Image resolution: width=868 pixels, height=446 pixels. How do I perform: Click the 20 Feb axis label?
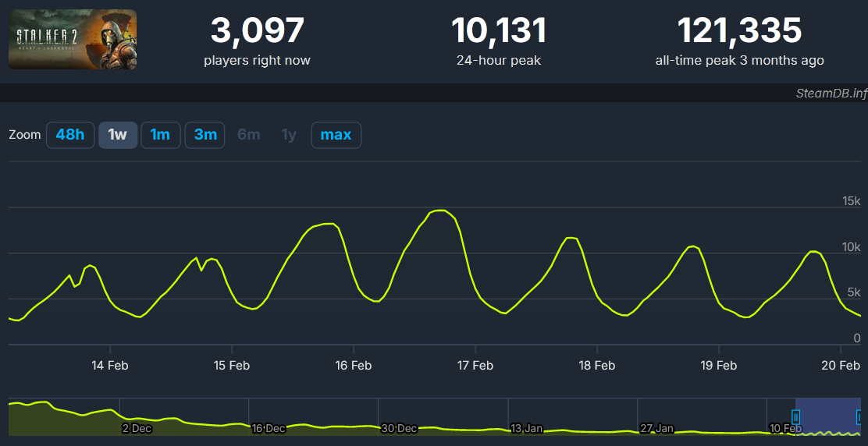tap(841, 366)
